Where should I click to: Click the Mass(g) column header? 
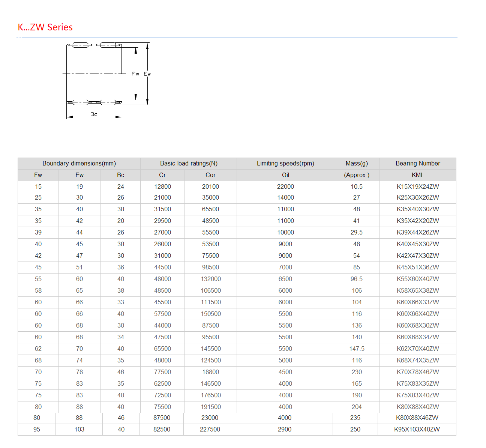357,163
